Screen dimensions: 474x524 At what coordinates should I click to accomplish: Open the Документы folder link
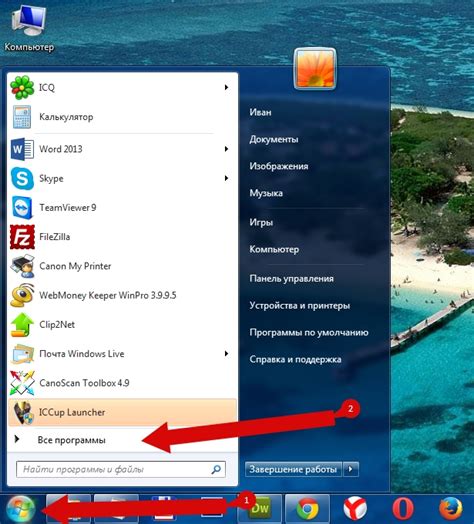point(274,139)
